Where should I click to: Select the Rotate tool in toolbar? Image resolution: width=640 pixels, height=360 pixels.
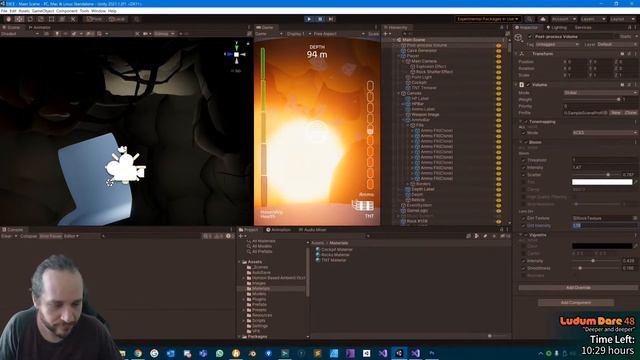point(30,19)
